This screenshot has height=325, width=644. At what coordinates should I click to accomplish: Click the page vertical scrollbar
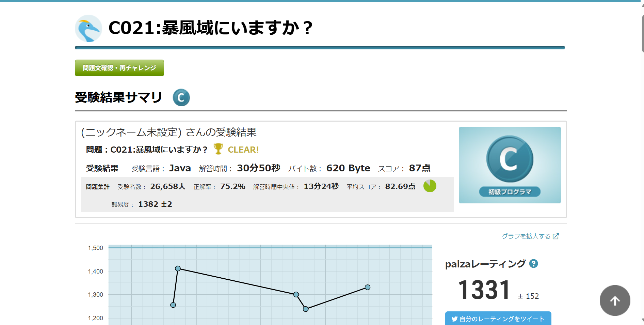[642, 34]
